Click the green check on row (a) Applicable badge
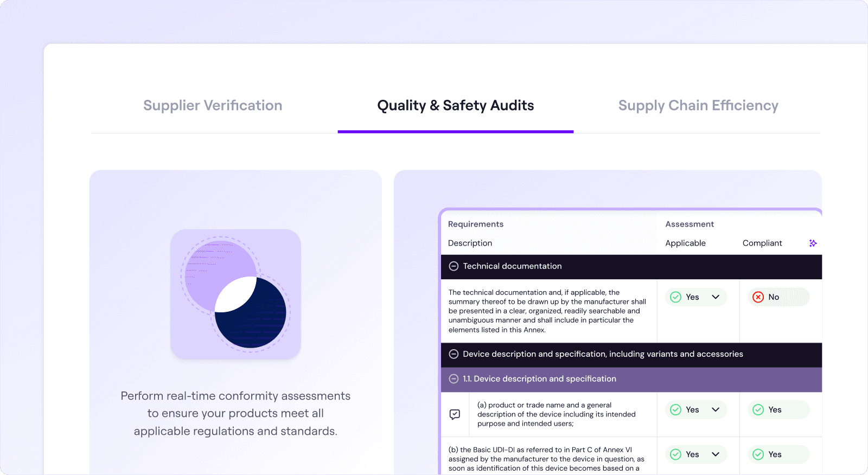Screen dimensions: 868x475 click(x=675, y=410)
